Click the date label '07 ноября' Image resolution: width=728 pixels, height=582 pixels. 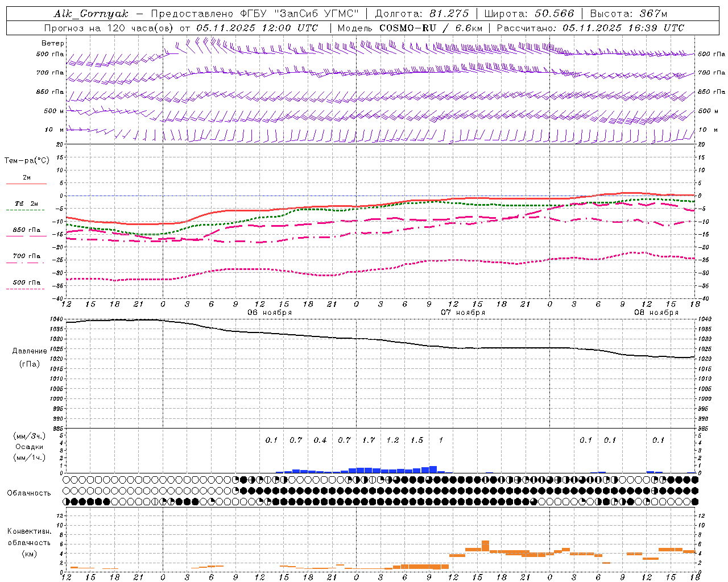pyautogui.click(x=463, y=313)
